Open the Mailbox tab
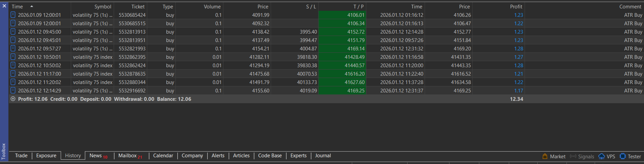Viewport: 644px width, 164px height. coord(127,156)
